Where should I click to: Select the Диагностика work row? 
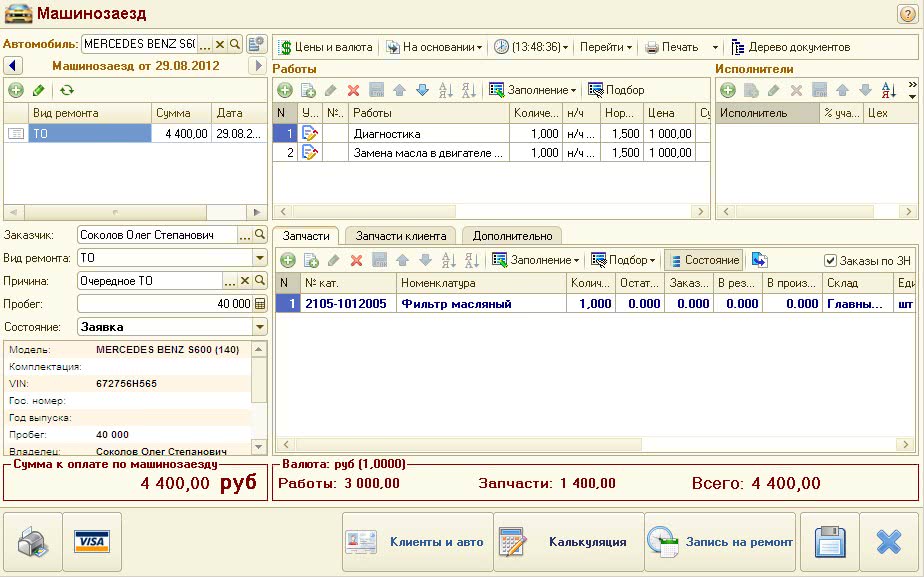tap(491, 134)
